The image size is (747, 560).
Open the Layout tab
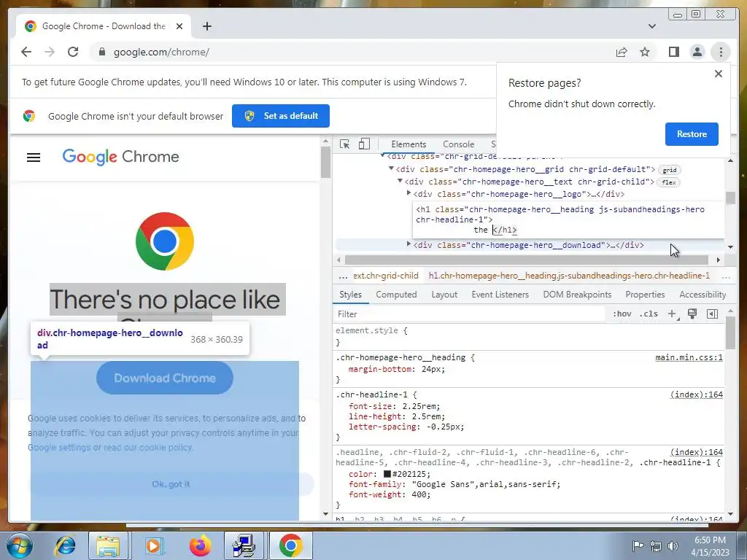(x=444, y=295)
